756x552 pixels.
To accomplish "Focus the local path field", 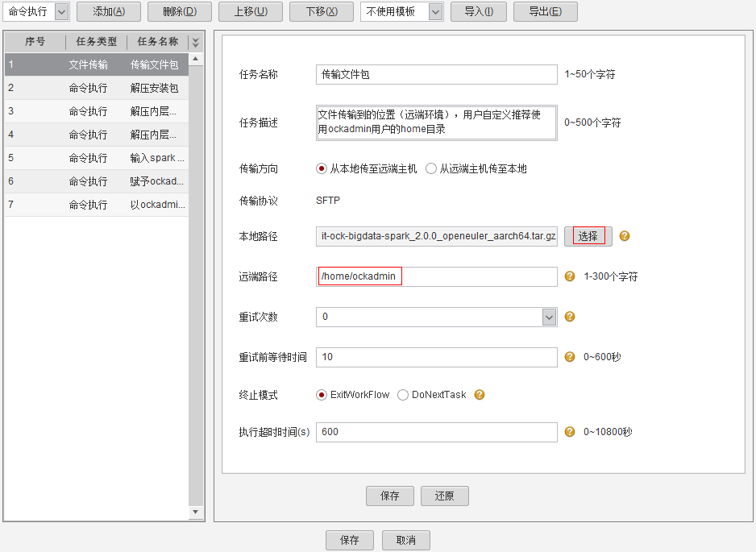I will pos(436,236).
